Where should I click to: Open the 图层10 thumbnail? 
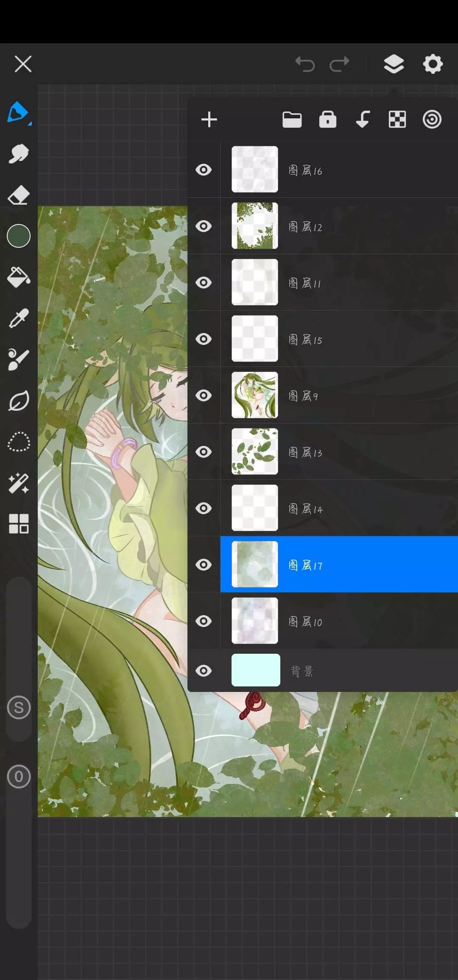point(255,621)
